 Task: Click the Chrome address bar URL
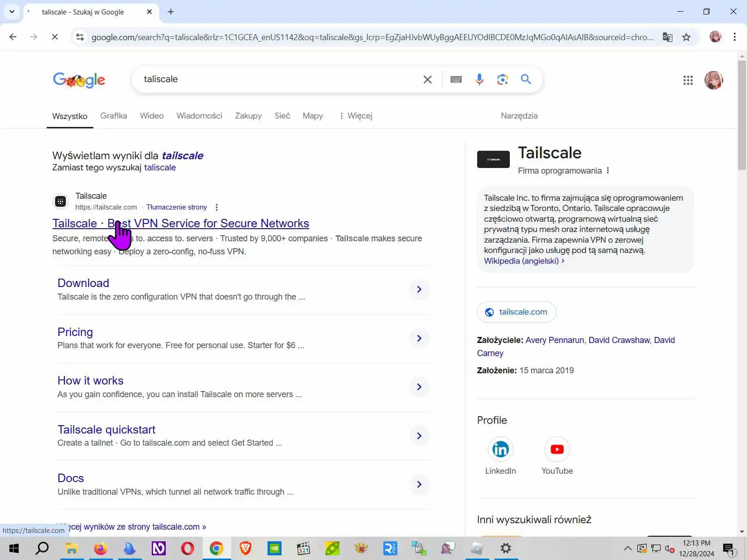(372, 37)
